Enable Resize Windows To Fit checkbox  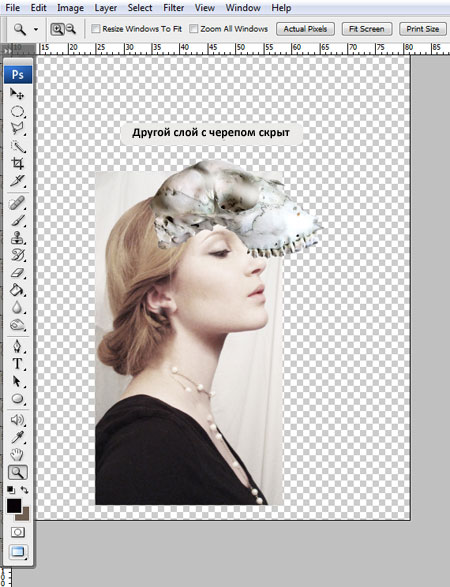coord(96,28)
